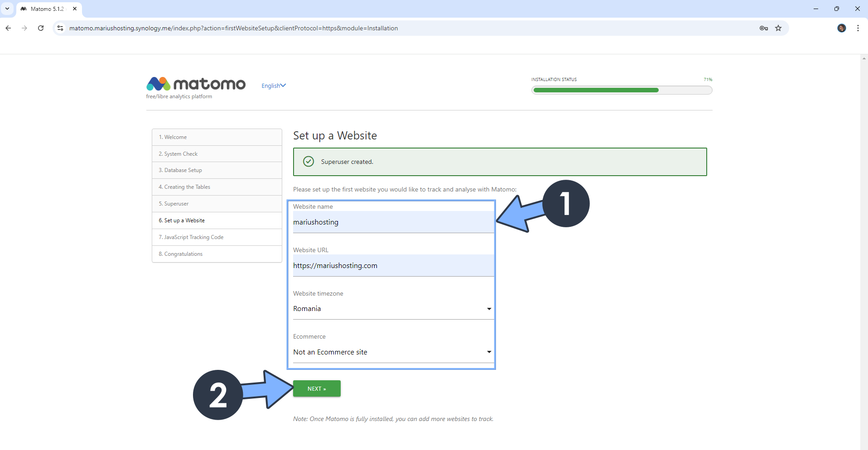Go to step 3. Database Setup
The height and width of the screenshot is (450, 868).
tap(217, 170)
